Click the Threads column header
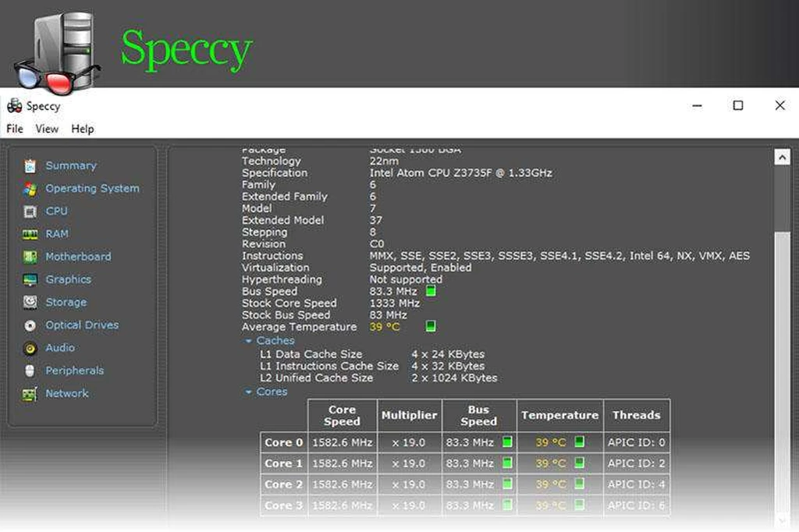Image resolution: width=799 pixels, height=532 pixels. (x=637, y=415)
